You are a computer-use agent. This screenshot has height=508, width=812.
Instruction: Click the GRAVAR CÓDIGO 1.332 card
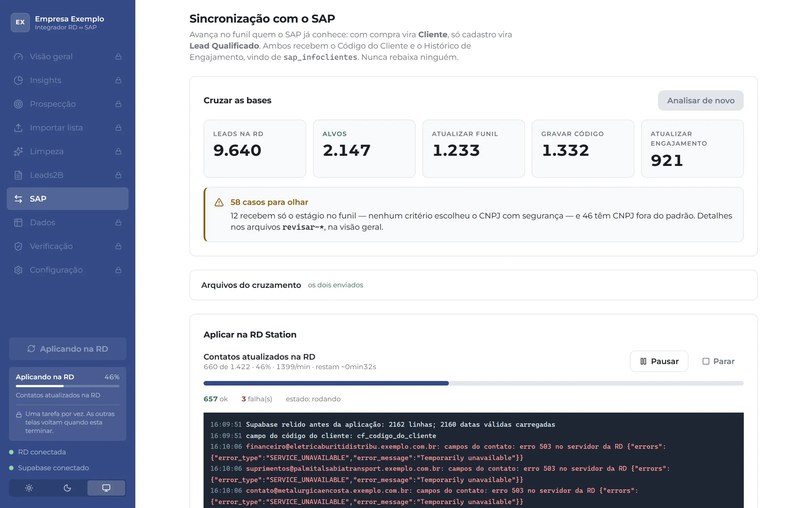pyautogui.click(x=583, y=149)
